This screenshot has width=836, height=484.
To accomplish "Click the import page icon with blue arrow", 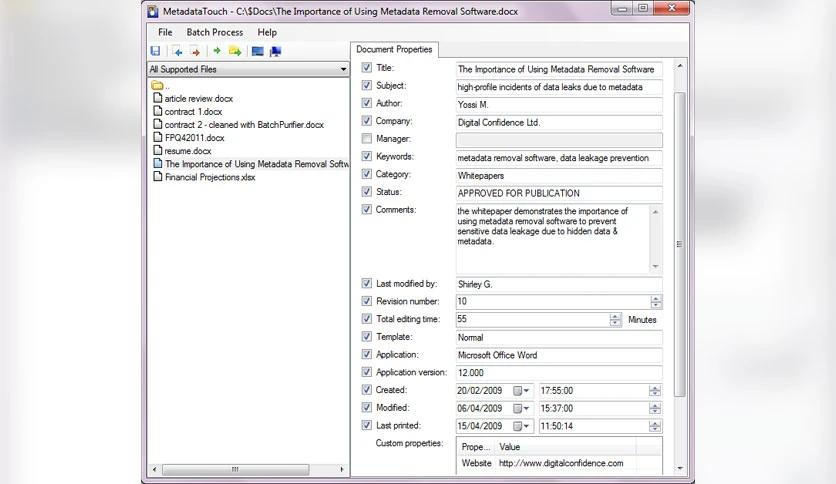I will [178, 51].
